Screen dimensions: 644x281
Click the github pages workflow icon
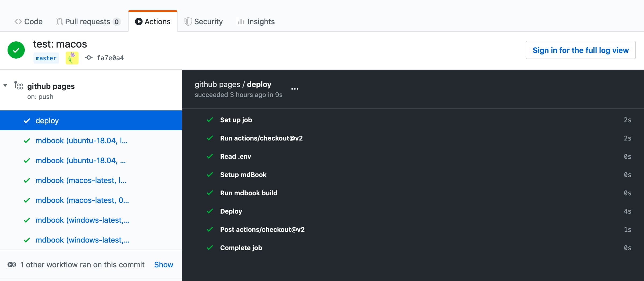[x=19, y=85]
